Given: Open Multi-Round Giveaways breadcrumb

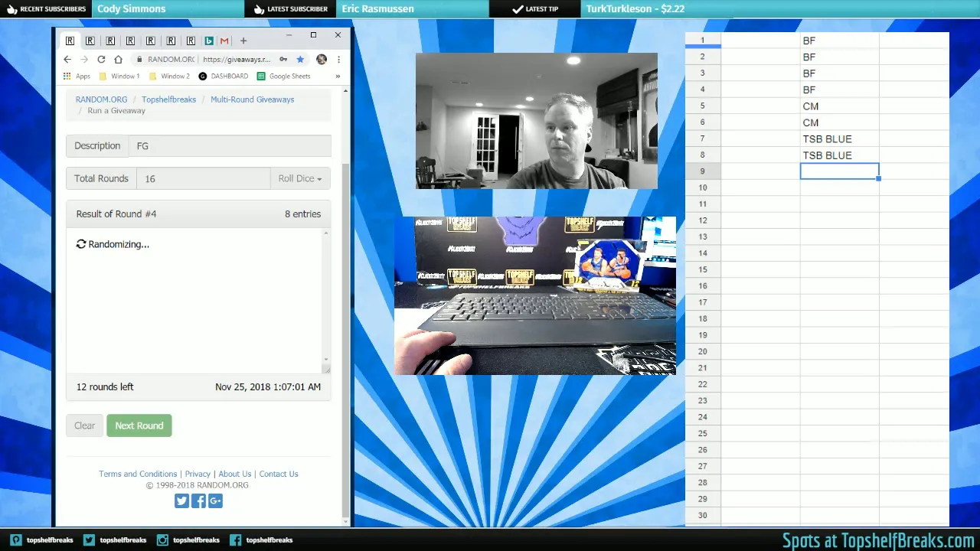Looking at the screenshot, I should click(x=253, y=99).
